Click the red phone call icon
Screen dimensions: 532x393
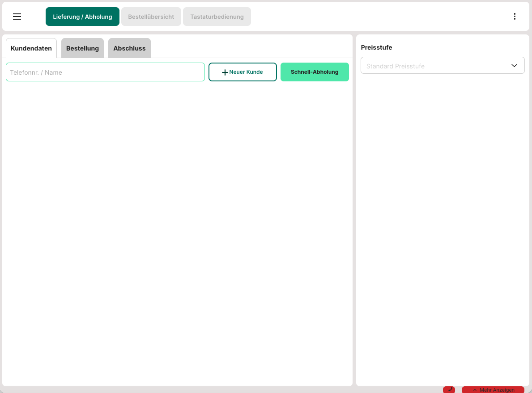pos(449,389)
